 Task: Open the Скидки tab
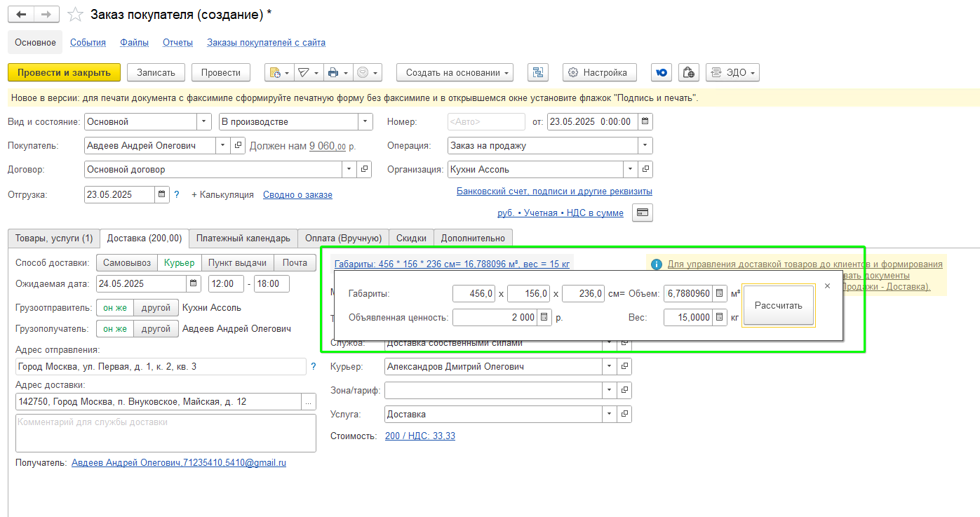[x=411, y=238]
